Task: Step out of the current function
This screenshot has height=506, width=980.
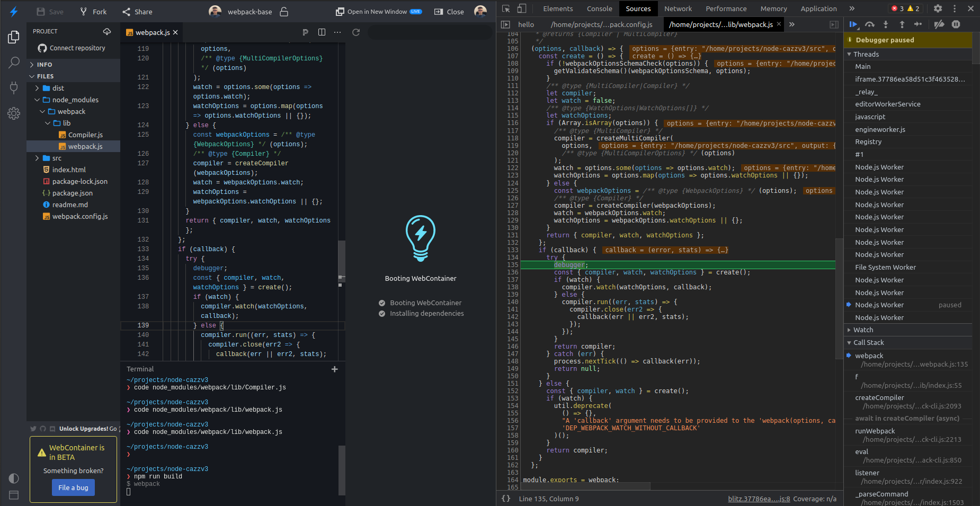Action: pos(901,24)
